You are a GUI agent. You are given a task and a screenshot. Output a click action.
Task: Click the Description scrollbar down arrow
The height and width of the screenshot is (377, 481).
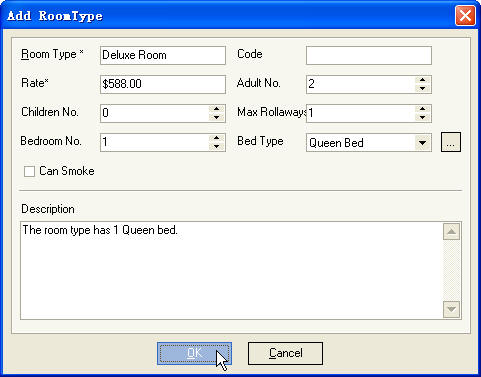click(x=451, y=309)
